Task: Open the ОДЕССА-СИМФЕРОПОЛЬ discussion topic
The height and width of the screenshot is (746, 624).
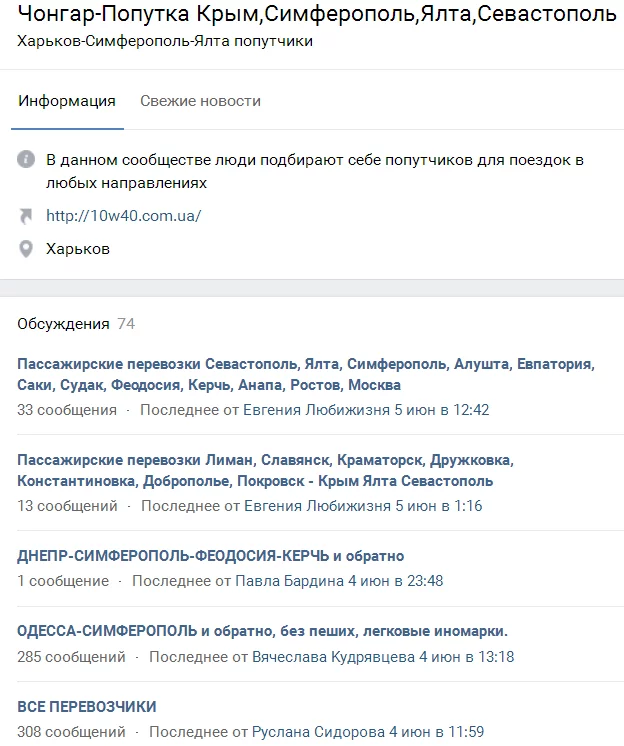Action: [x=262, y=631]
